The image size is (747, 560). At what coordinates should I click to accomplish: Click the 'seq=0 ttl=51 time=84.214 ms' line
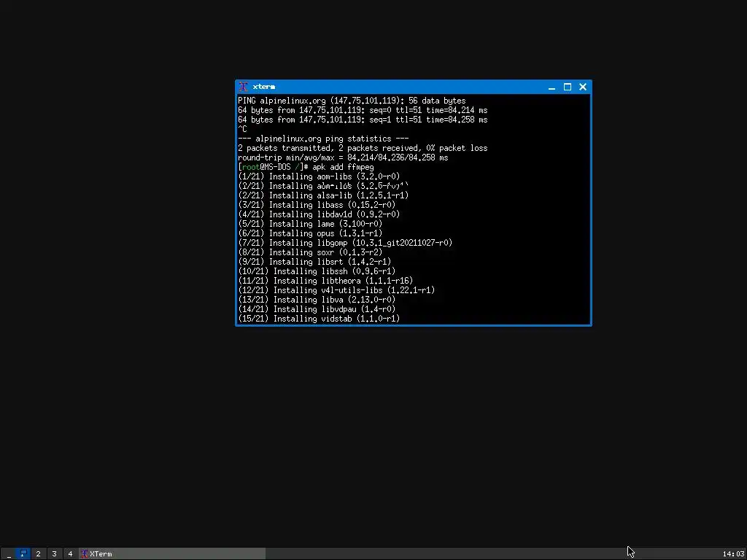tap(363, 111)
